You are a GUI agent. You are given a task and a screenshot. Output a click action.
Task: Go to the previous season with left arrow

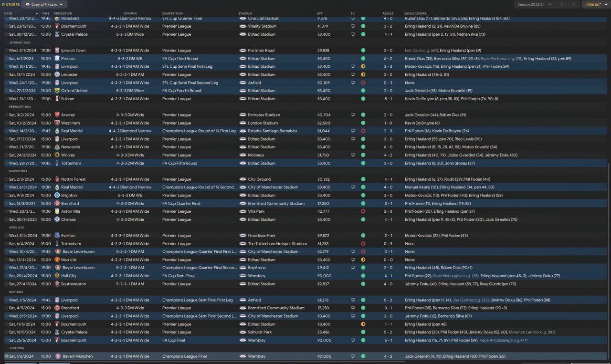563,4
